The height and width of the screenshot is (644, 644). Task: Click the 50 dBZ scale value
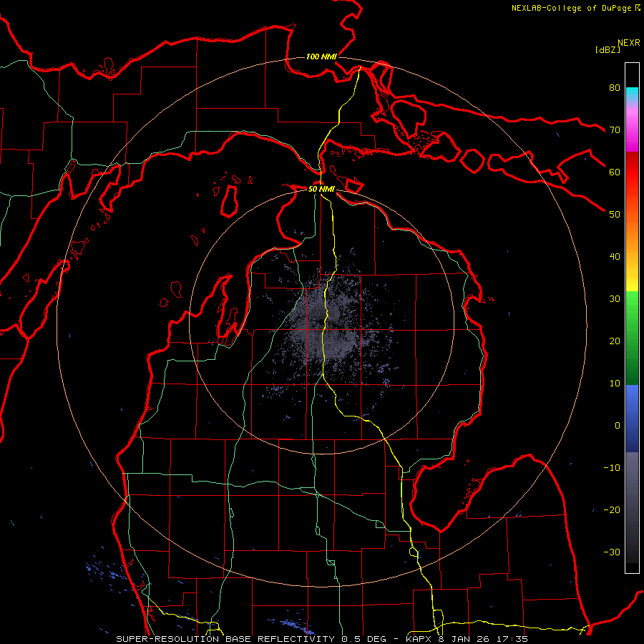pos(615,215)
